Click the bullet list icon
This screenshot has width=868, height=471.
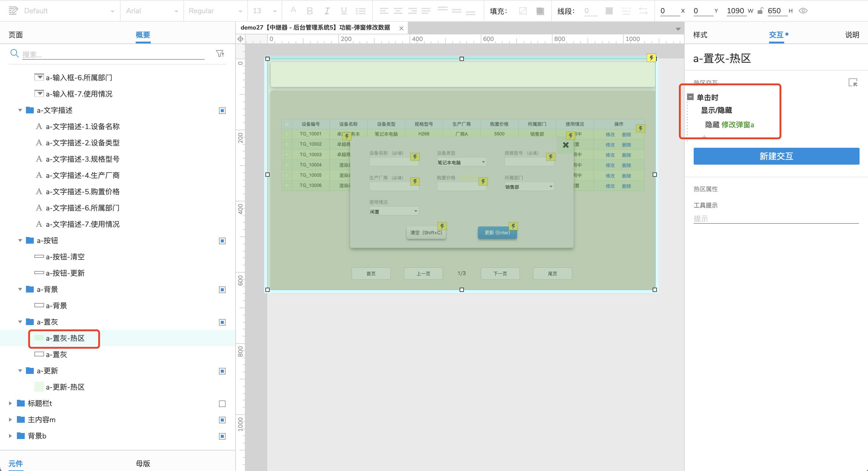coord(360,11)
